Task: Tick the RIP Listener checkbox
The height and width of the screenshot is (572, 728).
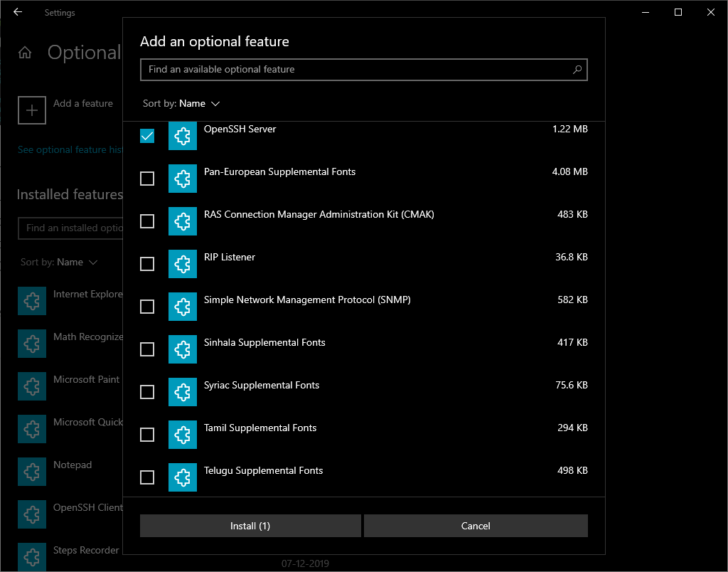Action: pos(147,264)
